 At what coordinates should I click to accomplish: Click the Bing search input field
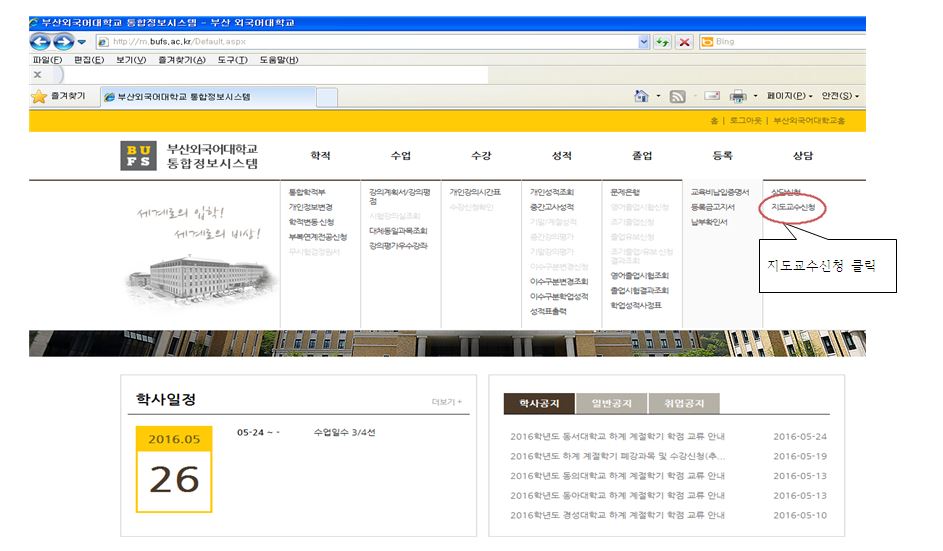pyautogui.click(x=780, y=42)
